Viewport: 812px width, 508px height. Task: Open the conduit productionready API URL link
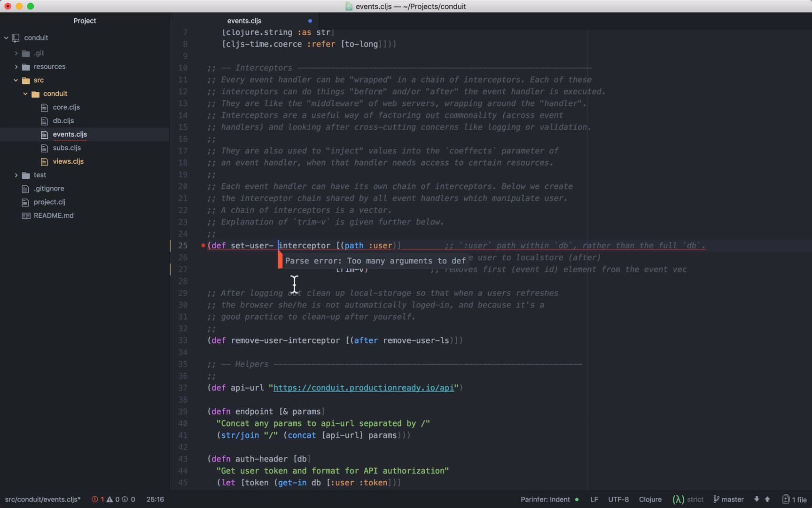(x=365, y=388)
